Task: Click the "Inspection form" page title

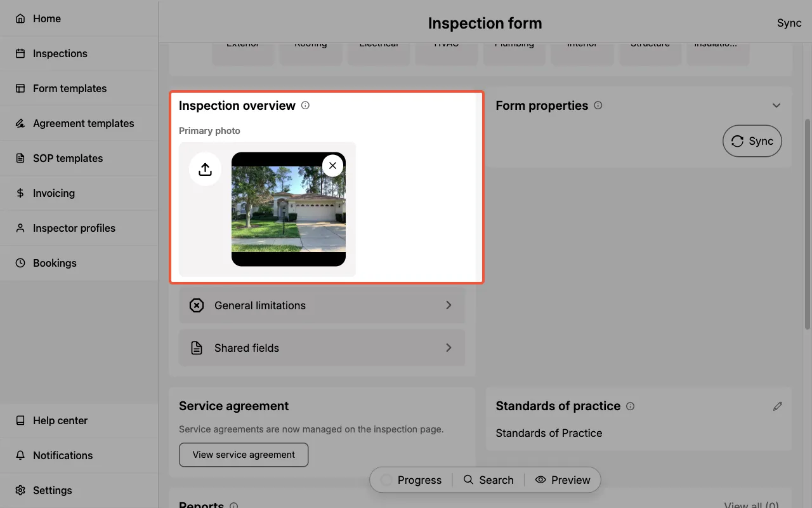Action: tap(485, 23)
